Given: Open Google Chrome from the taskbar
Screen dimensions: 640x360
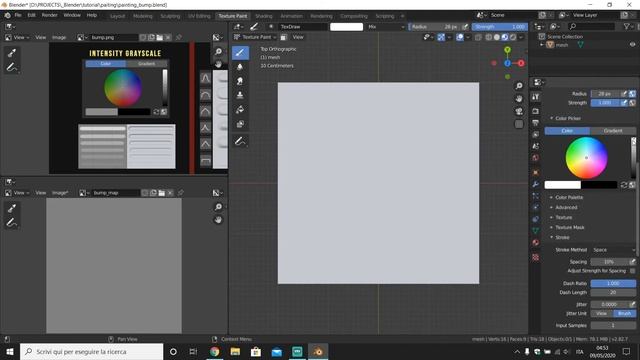Looking at the screenshot, I should tap(214, 351).
